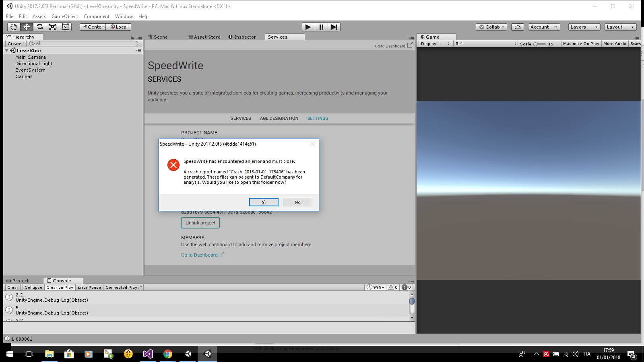Select the Scale tool
The image size is (644, 362).
click(x=53, y=27)
